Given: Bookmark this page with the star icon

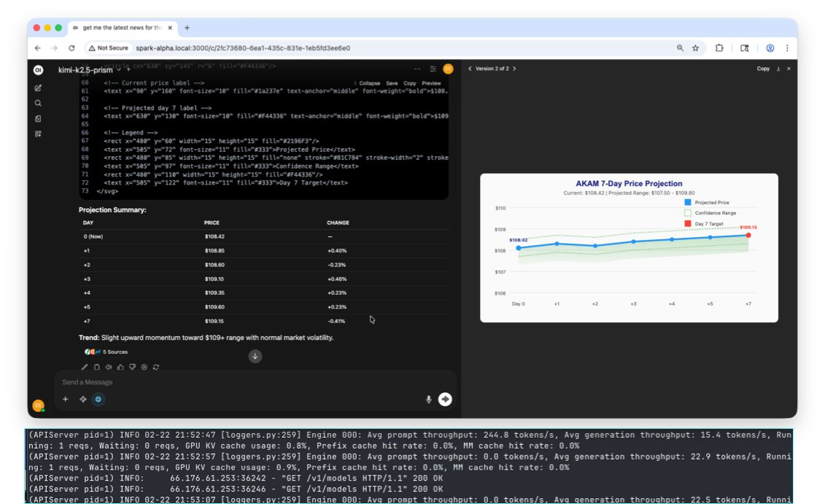Looking at the screenshot, I should [696, 48].
